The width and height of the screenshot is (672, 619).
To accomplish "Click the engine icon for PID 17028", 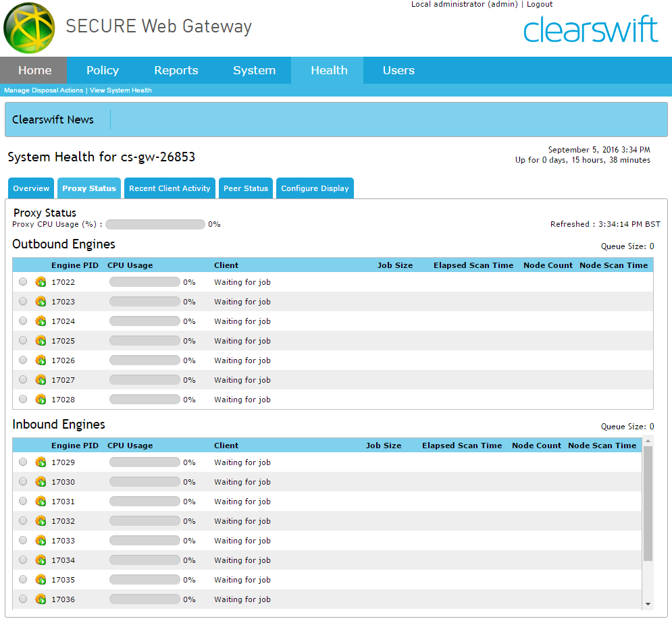I will 41,399.
